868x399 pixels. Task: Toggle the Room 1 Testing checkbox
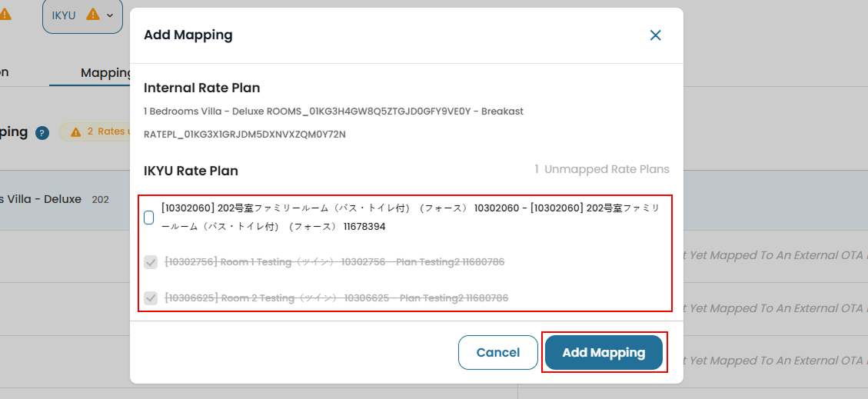[x=151, y=262]
